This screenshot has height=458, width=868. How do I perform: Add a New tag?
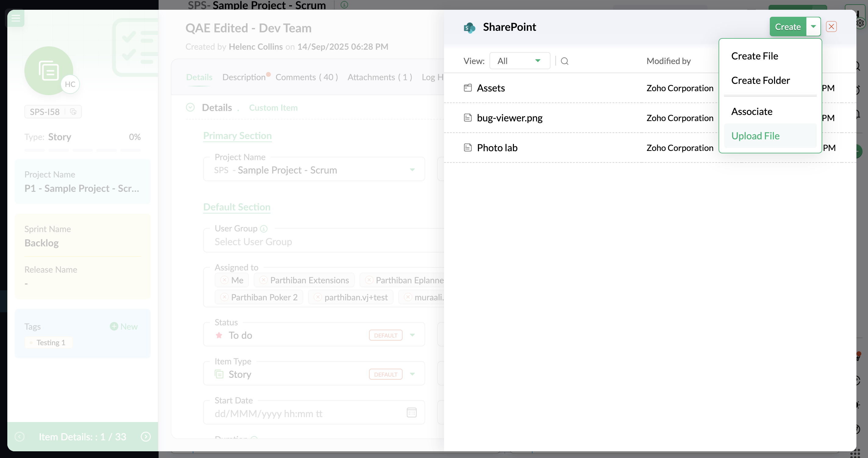(x=124, y=326)
